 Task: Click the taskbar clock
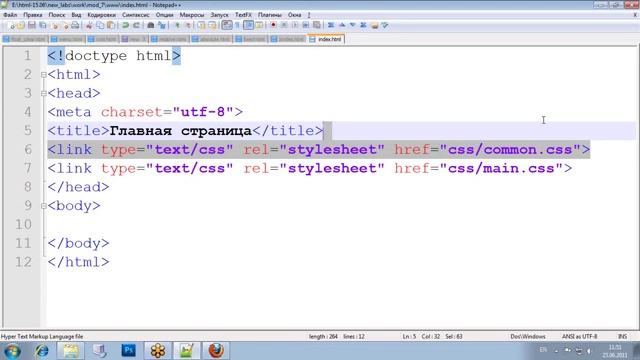click(615, 351)
